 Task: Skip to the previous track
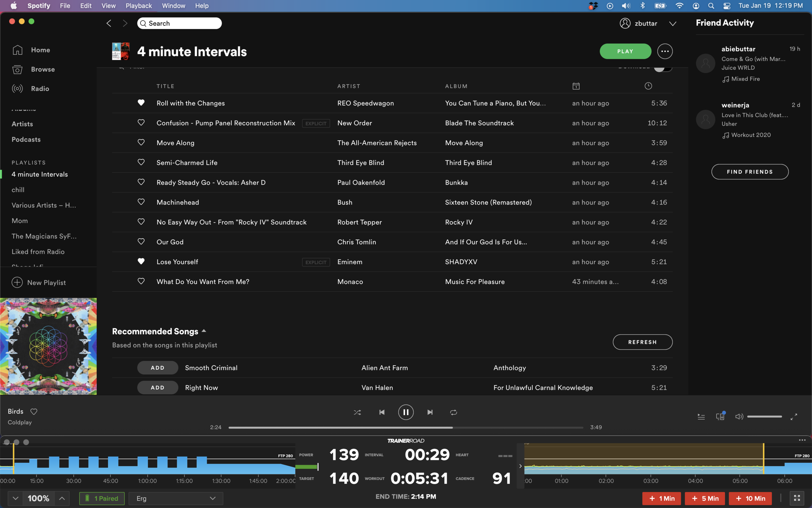(x=382, y=412)
